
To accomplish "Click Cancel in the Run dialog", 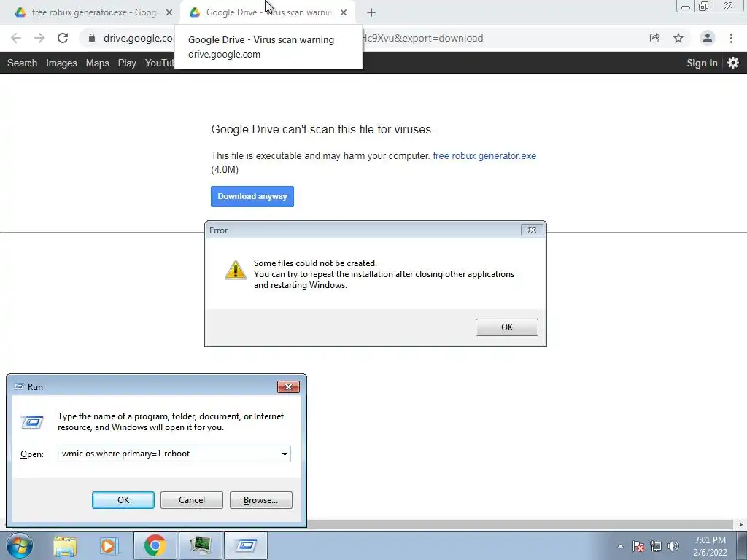I will coord(192,500).
